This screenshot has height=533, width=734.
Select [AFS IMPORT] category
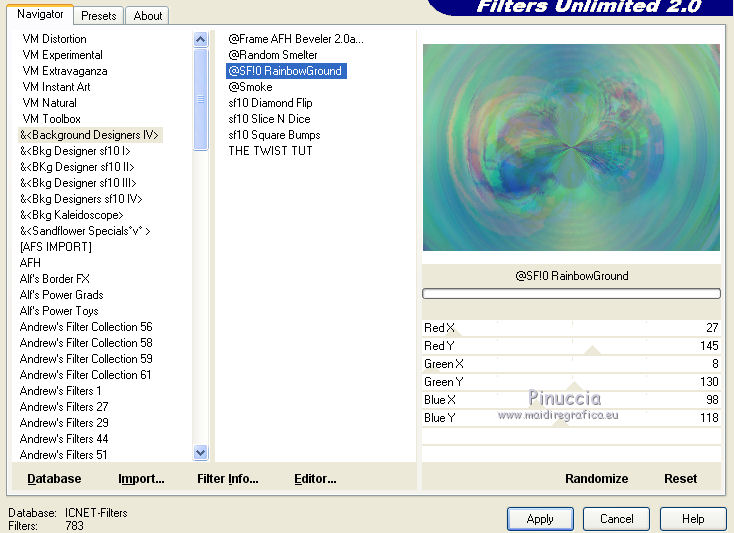pyautogui.click(x=56, y=247)
